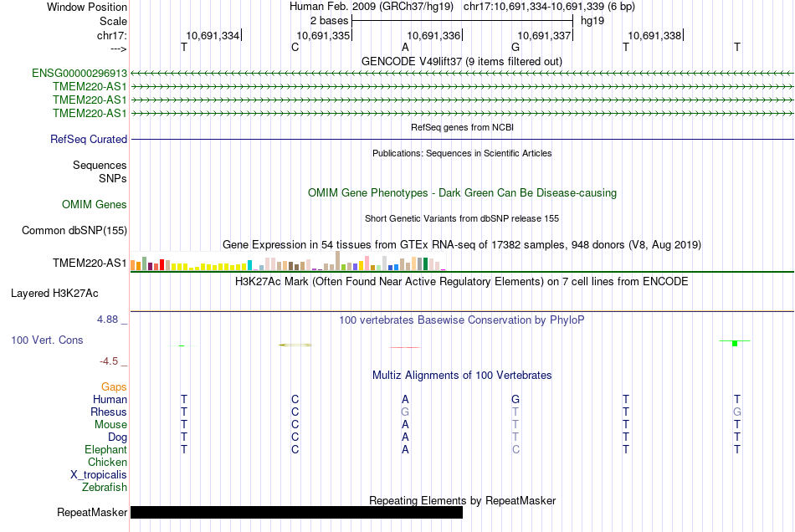Click the Elephant alignment row label
Viewport: 795px width, 532px height.
click(105, 449)
